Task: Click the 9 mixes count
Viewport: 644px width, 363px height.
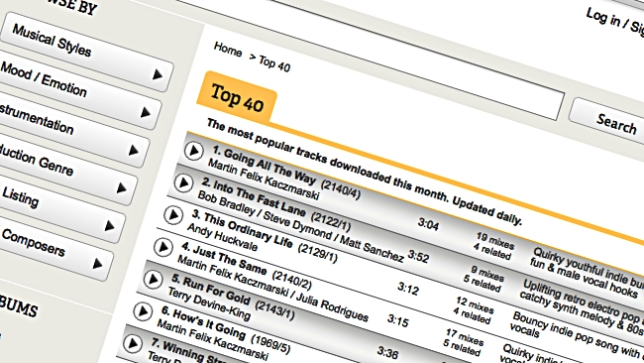Action: click(487, 273)
